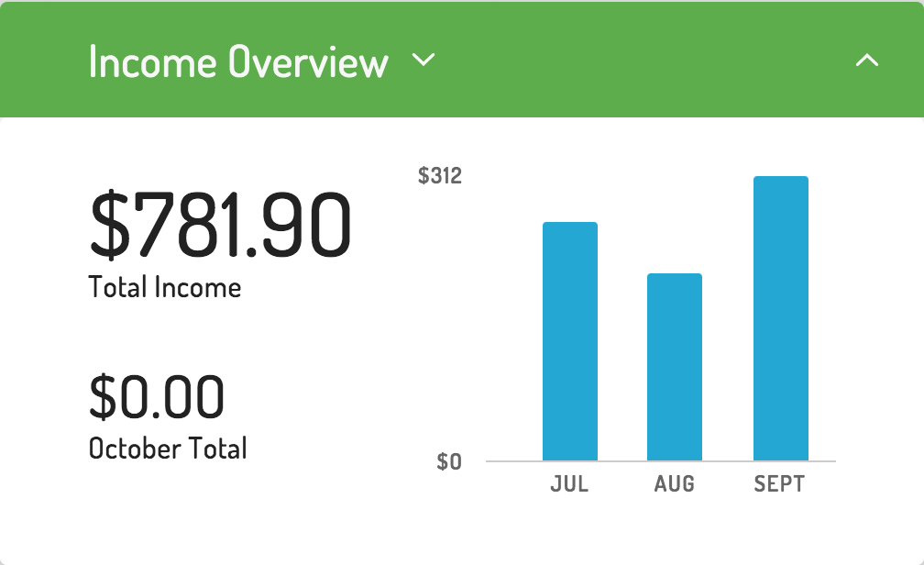Open the Income Overview dropdown chevron

tap(423, 60)
